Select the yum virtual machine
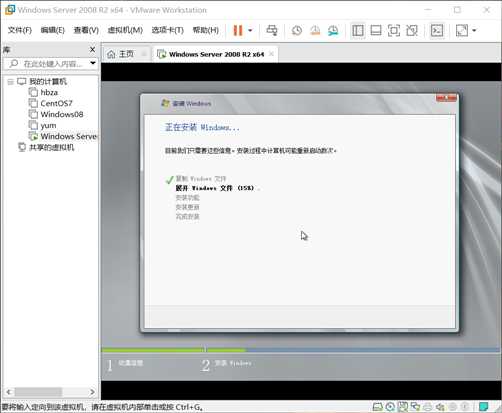The height and width of the screenshot is (413, 502). [48, 125]
